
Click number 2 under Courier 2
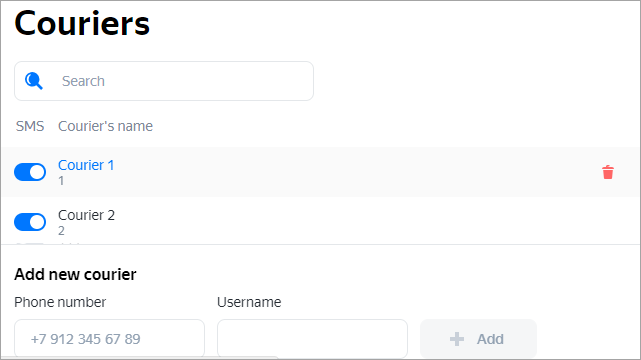[61, 230]
